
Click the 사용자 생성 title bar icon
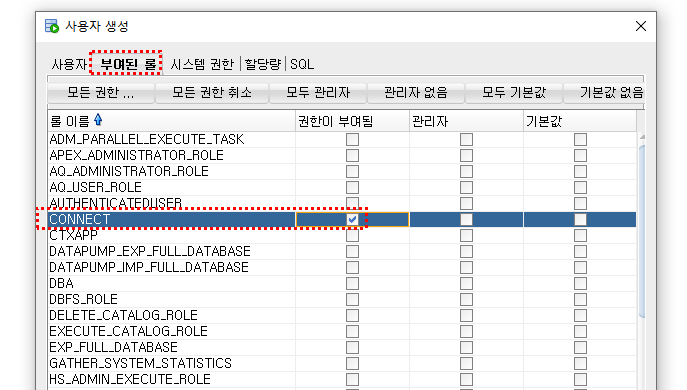point(52,26)
